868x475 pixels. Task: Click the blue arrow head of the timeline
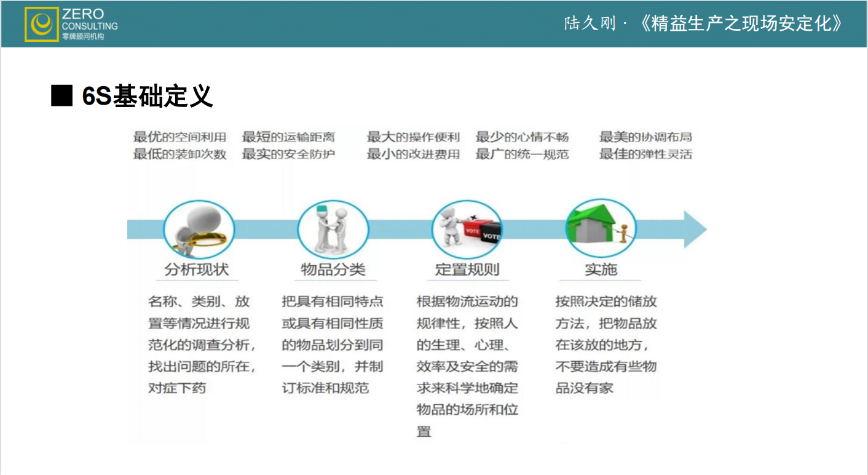695,230
